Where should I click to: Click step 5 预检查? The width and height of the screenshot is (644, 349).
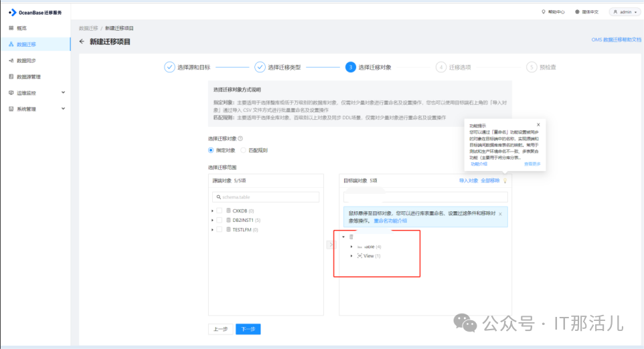[542, 68]
